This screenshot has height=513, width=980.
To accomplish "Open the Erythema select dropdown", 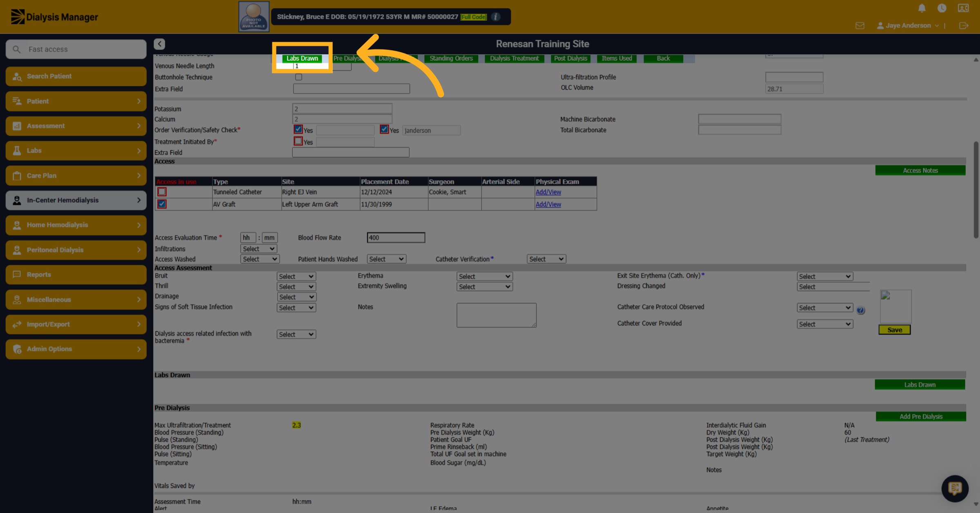I will (x=484, y=276).
